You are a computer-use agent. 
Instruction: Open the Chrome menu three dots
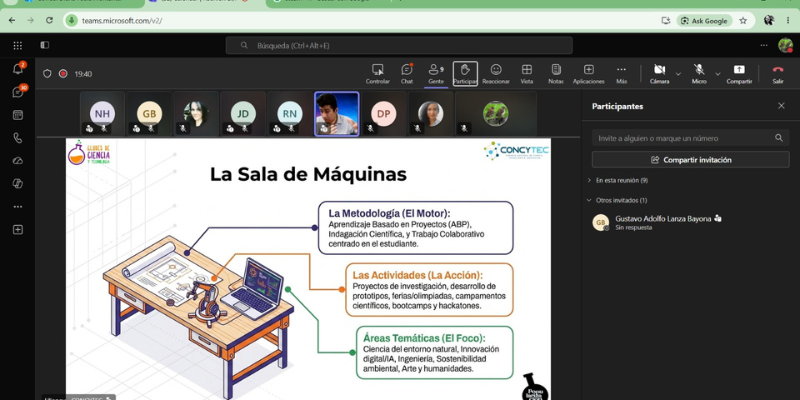788,20
